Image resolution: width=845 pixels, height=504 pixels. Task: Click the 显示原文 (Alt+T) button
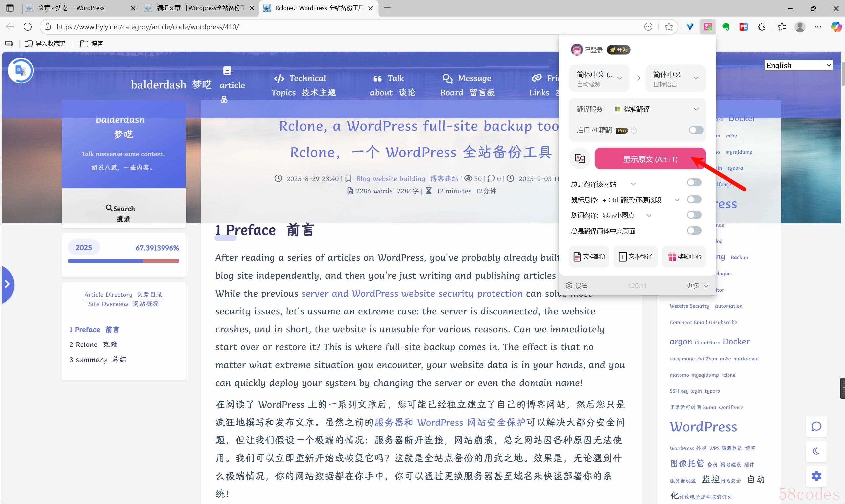650,159
